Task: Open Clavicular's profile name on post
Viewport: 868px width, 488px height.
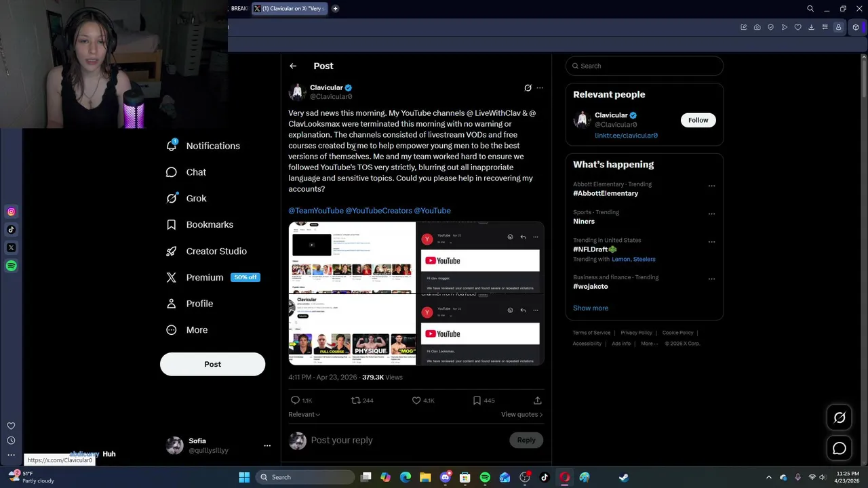Action: [x=326, y=87]
